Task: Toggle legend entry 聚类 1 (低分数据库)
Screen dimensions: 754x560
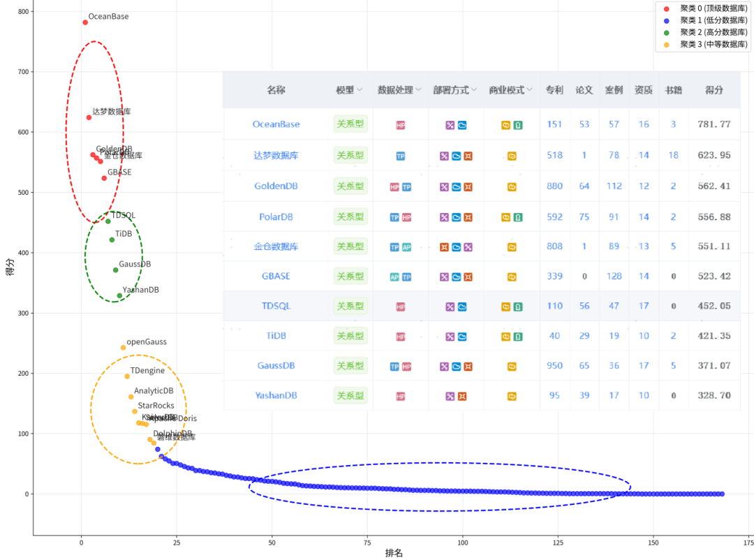Action: click(705, 20)
